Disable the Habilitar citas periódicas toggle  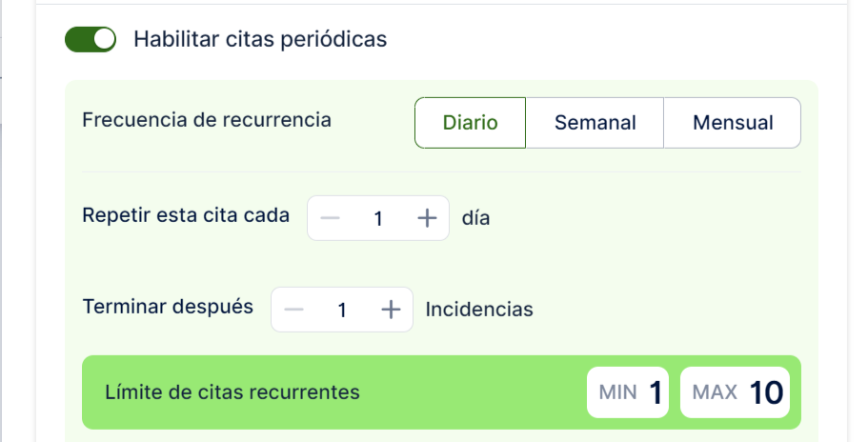click(x=91, y=39)
